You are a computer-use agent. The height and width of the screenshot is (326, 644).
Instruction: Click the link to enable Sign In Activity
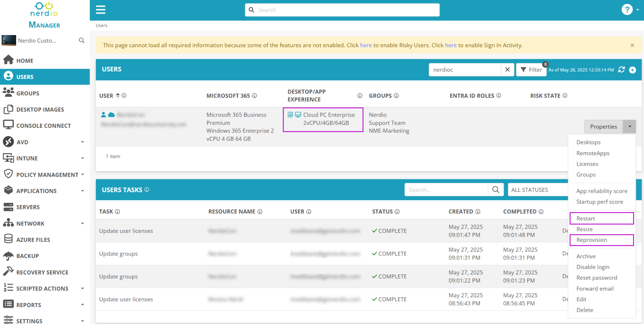451,45
